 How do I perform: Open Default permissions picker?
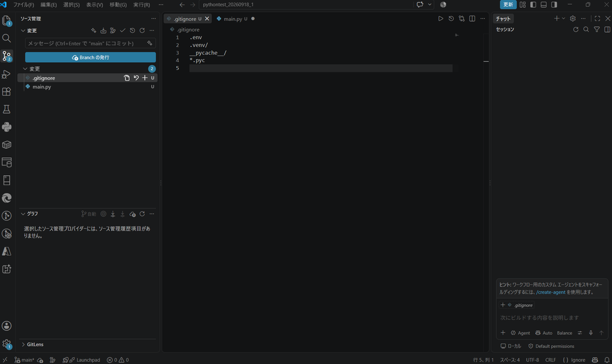click(551, 346)
